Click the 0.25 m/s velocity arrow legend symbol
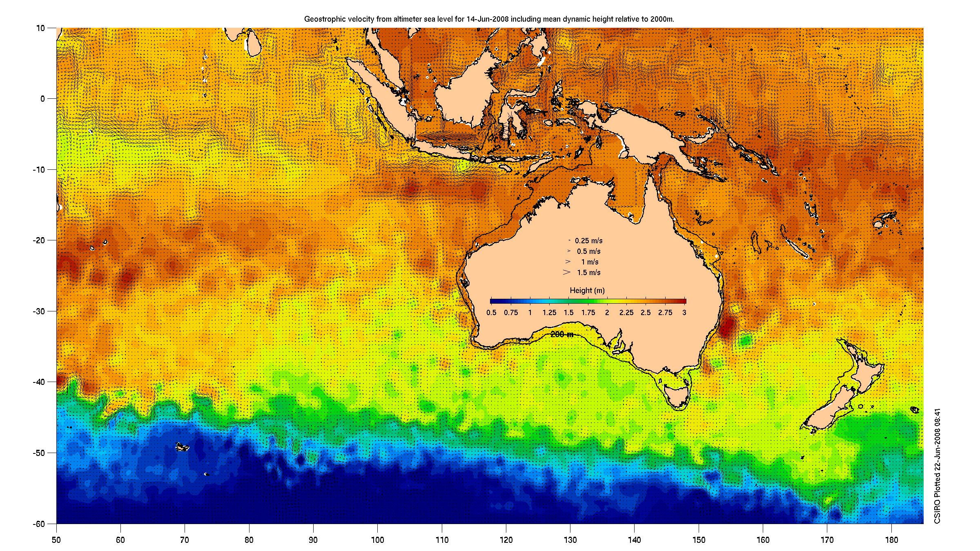The height and width of the screenshot is (551, 980). pos(570,240)
